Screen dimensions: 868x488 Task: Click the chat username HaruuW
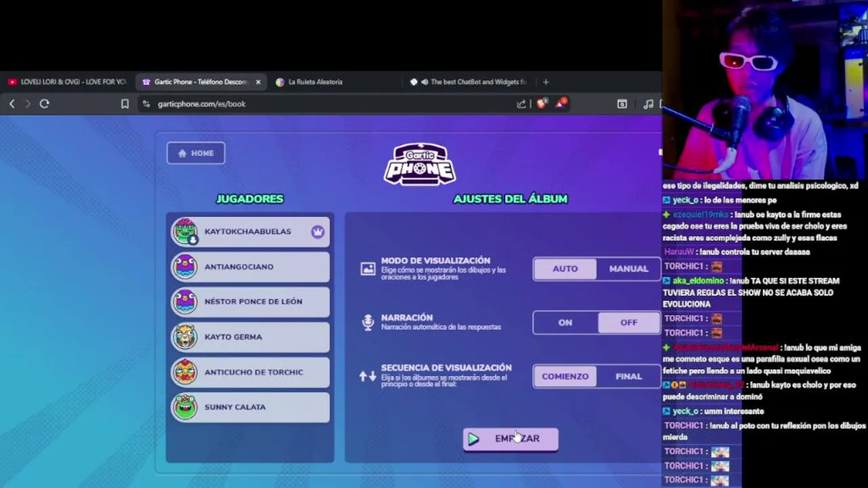pyautogui.click(x=679, y=252)
